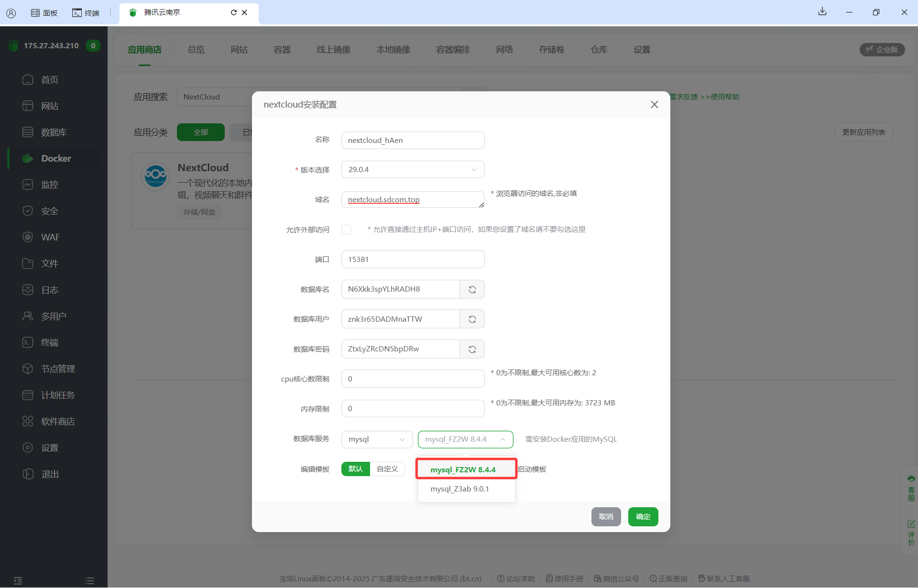Click the green 确定 button

pos(643,517)
